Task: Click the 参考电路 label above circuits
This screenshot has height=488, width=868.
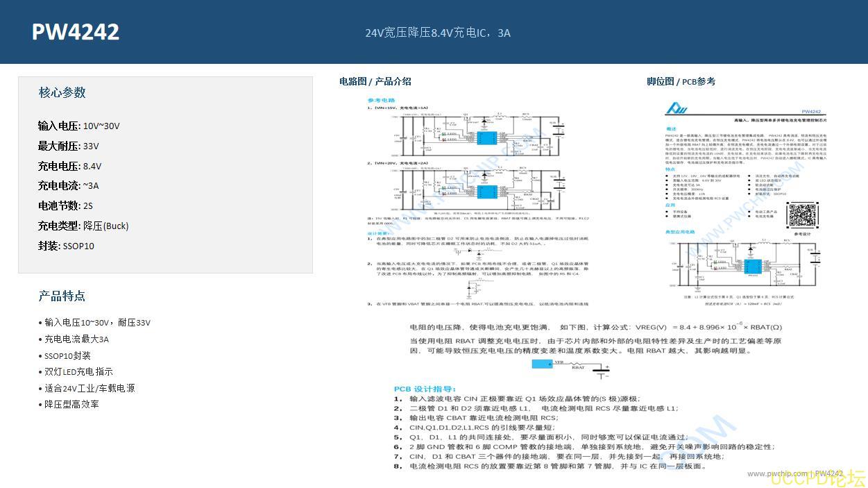Action: point(381,101)
